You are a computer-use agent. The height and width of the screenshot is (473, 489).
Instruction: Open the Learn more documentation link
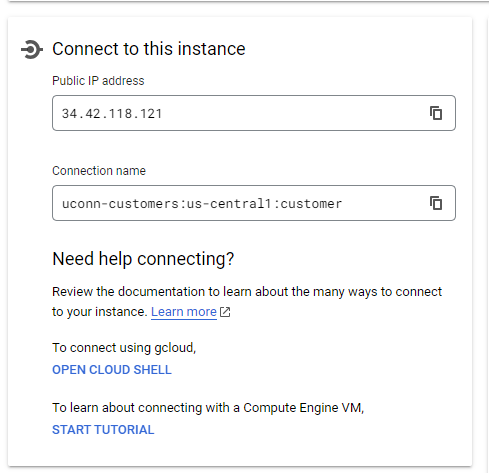point(184,312)
